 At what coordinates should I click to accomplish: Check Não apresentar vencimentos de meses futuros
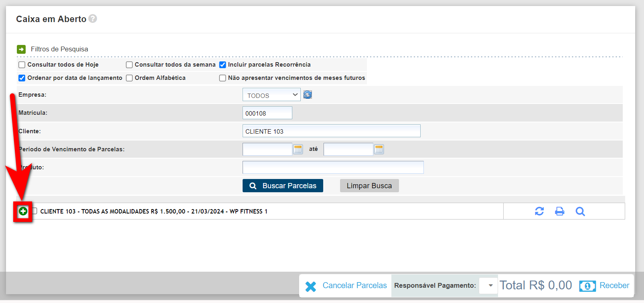(x=223, y=78)
